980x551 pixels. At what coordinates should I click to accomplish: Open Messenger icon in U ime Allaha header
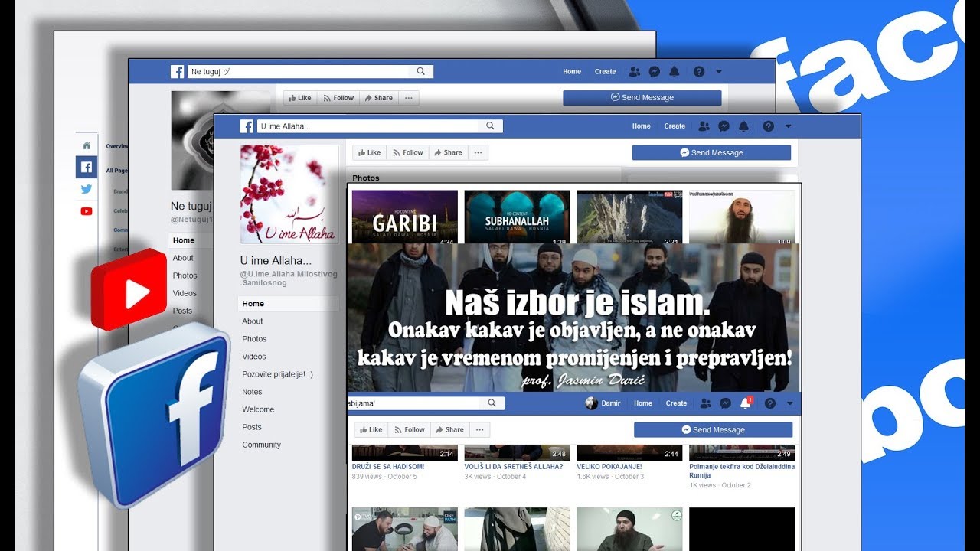pyautogui.click(x=724, y=126)
